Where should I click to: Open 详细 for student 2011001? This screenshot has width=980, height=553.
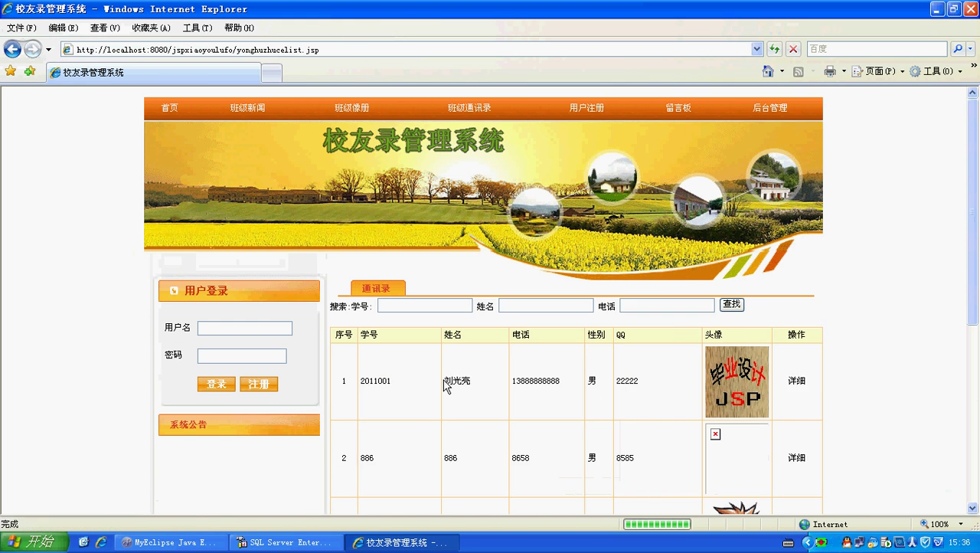[797, 381]
